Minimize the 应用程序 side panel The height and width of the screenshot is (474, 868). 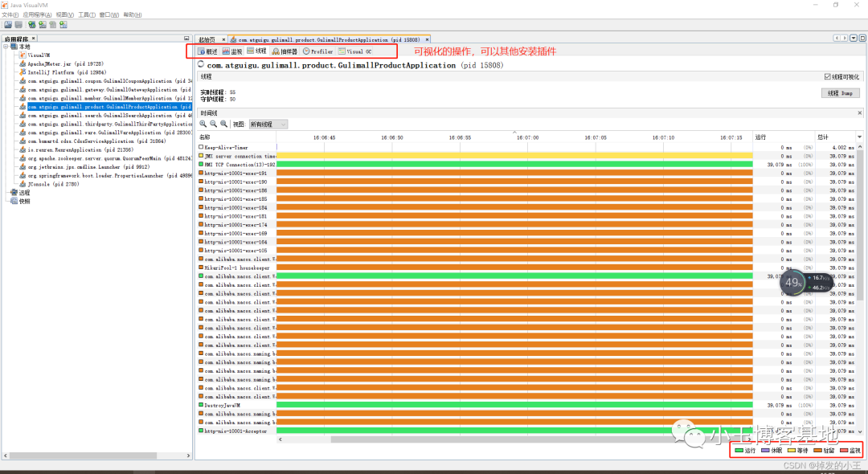(x=186, y=39)
